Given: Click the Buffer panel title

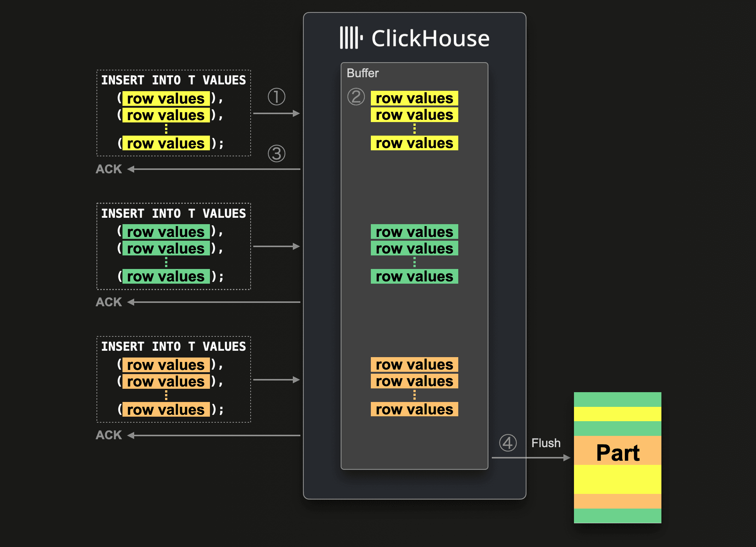Looking at the screenshot, I should point(363,73).
